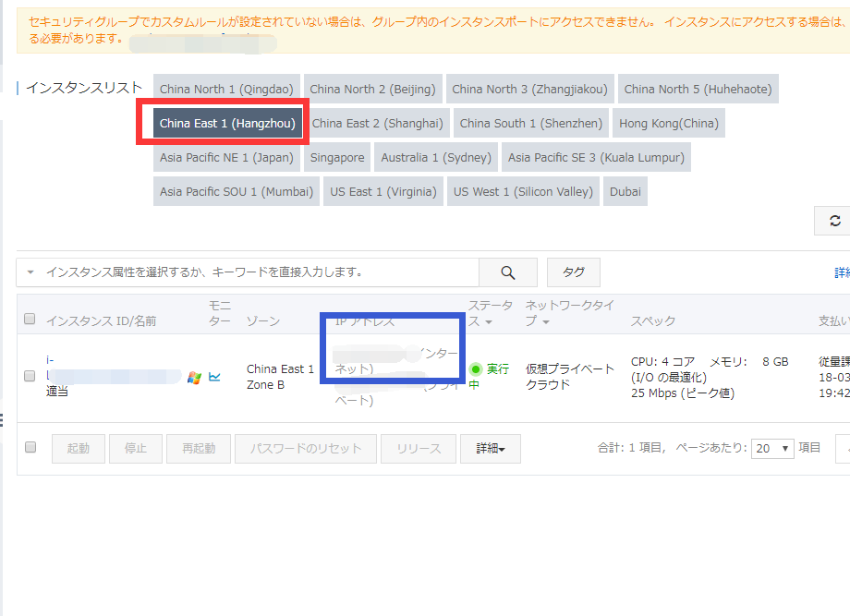
Task: Select China North 1 (Qingdao) region tab
Action: (x=226, y=89)
